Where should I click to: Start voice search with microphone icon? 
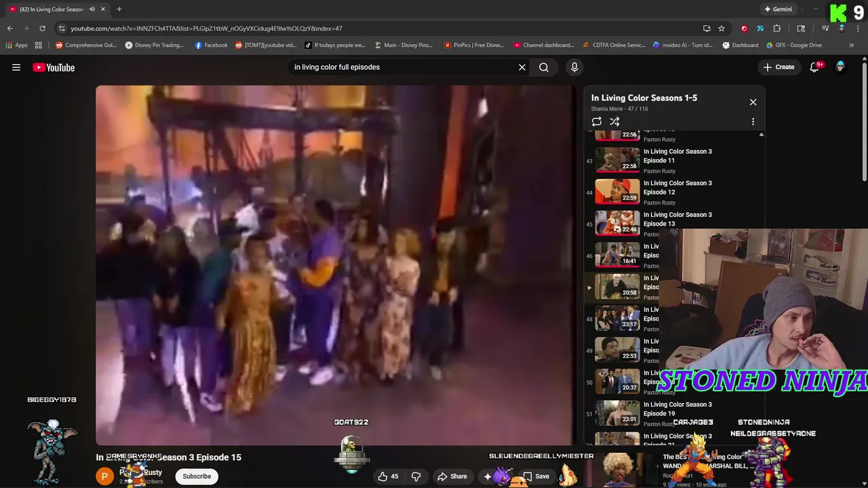574,67
